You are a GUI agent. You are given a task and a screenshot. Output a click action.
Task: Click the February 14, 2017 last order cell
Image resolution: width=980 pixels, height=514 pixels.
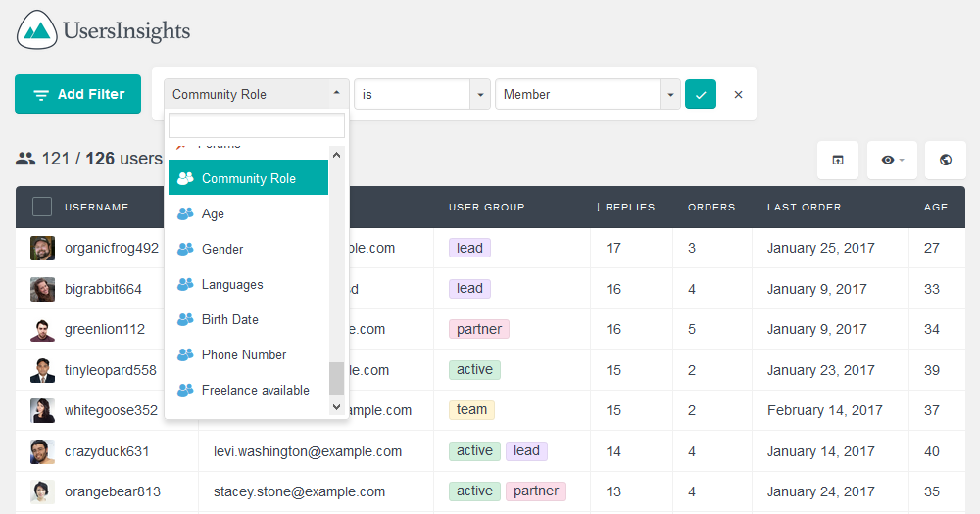[825, 410]
